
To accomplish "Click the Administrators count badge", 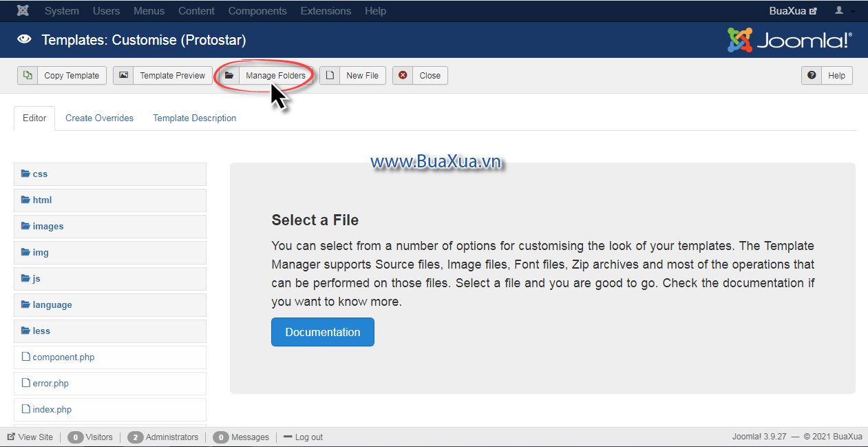I will pyautogui.click(x=136, y=437).
